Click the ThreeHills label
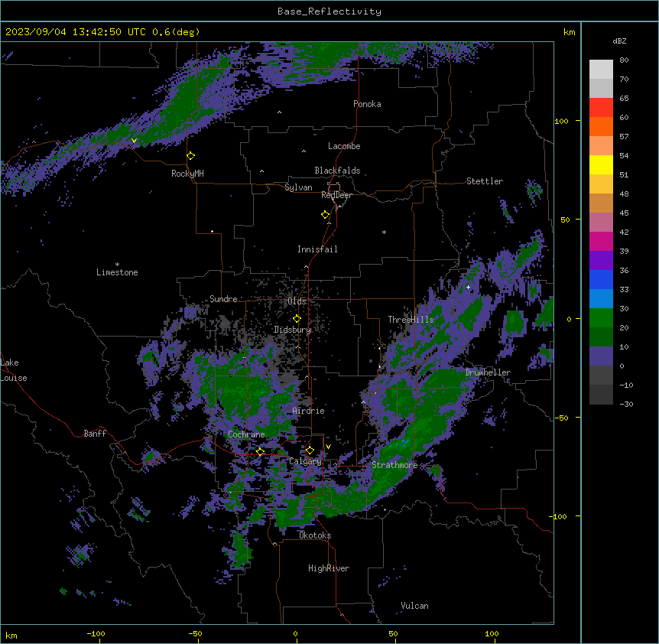This screenshot has width=659, height=644. pos(411,320)
